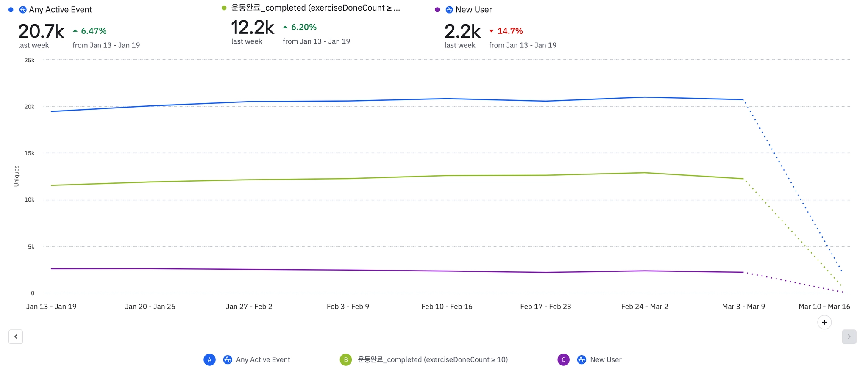The height and width of the screenshot is (373, 868).
Task: Click the 2.2k New User metric value
Action: tap(462, 31)
